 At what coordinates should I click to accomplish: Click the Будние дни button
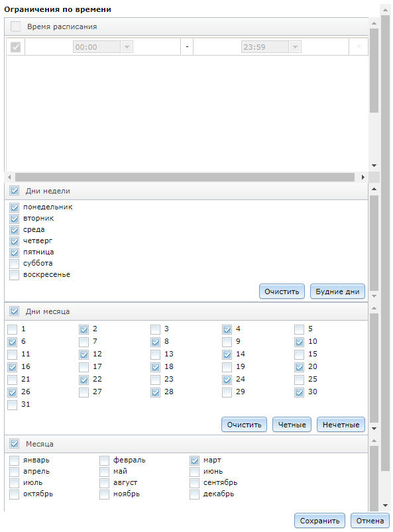(337, 292)
